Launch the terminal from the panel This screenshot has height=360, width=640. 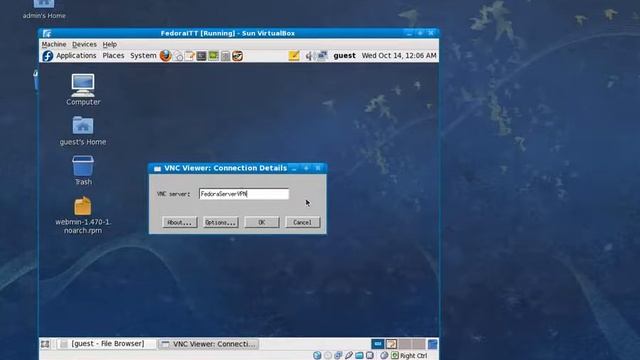coord(201,56)
